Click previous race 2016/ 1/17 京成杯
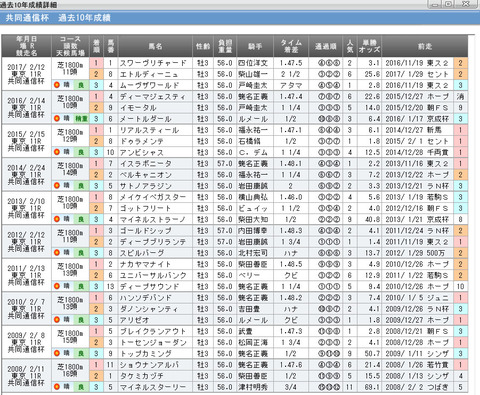This screenshot has width=480, height=395. (x=417, y=119)
